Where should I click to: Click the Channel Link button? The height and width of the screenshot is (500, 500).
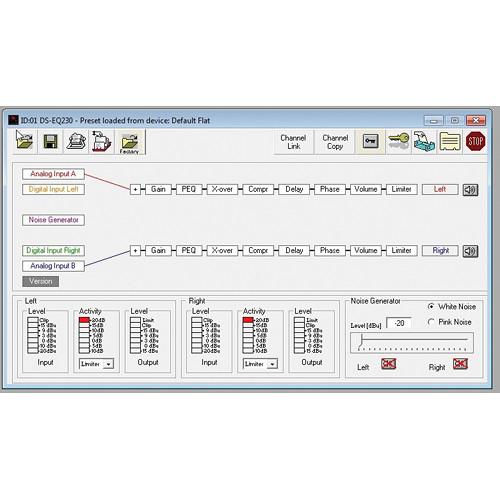293,142
